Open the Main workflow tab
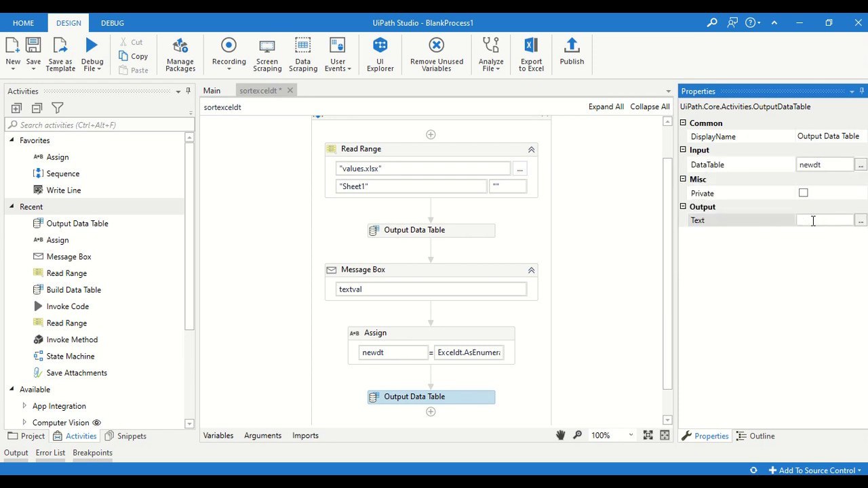 click(x=212, y=90)
